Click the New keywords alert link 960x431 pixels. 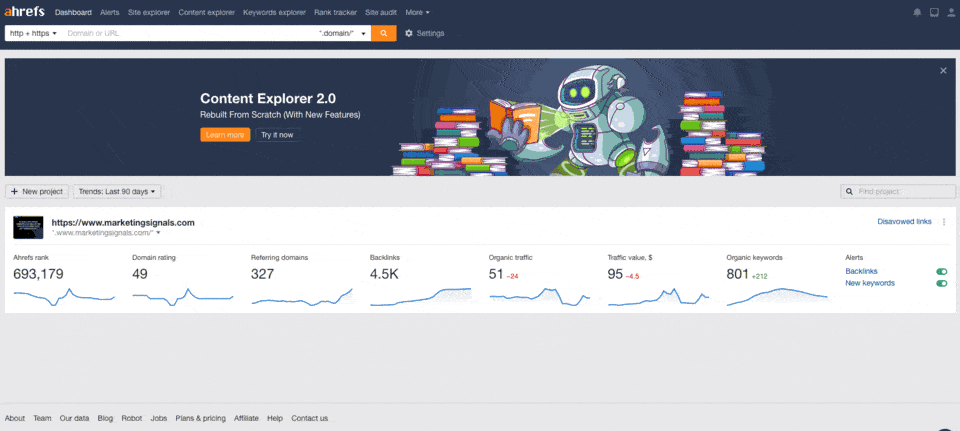click(870, 283)
